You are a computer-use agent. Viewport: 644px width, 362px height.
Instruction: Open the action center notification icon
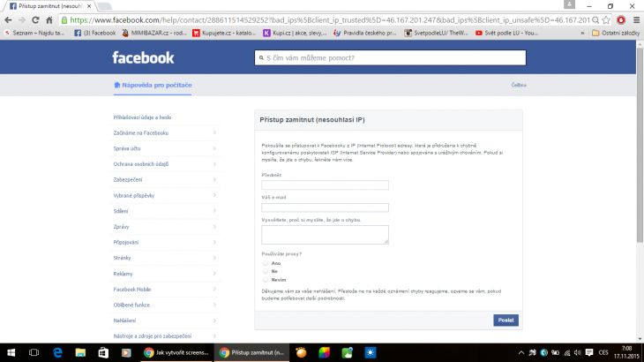[x=589, y=352]
